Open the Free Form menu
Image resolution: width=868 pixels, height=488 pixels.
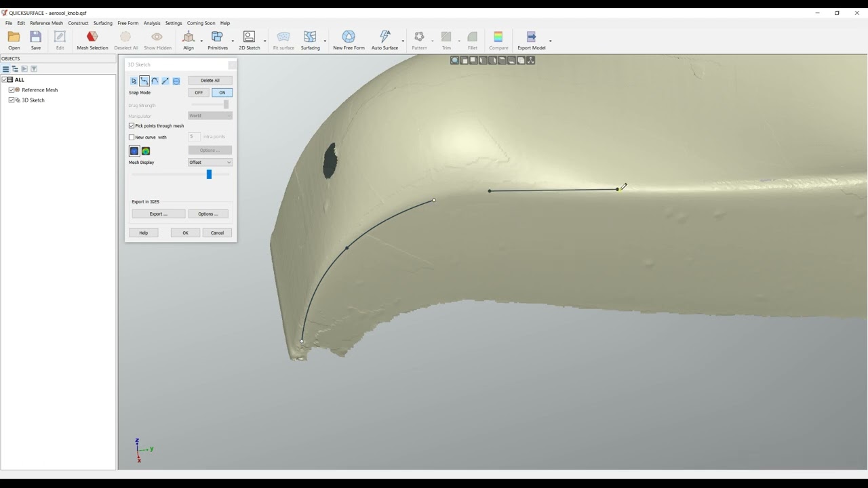[128, 23]
